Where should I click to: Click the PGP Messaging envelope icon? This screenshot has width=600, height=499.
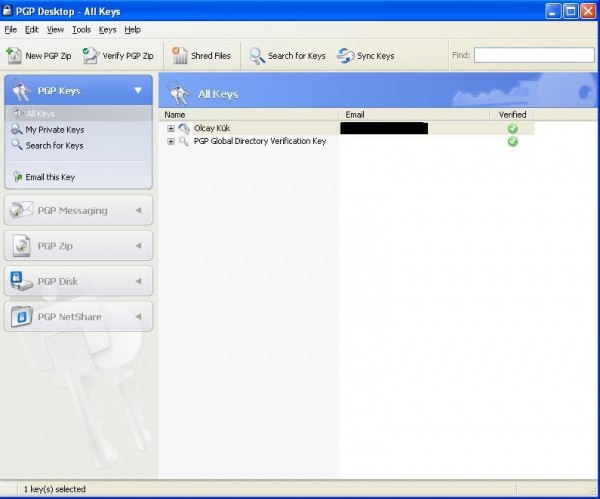click(x=21, y=210)
